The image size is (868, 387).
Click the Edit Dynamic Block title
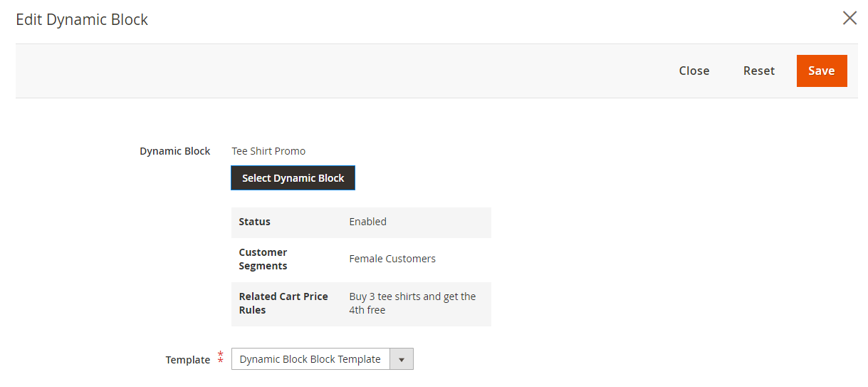click(x=82, y=19)
